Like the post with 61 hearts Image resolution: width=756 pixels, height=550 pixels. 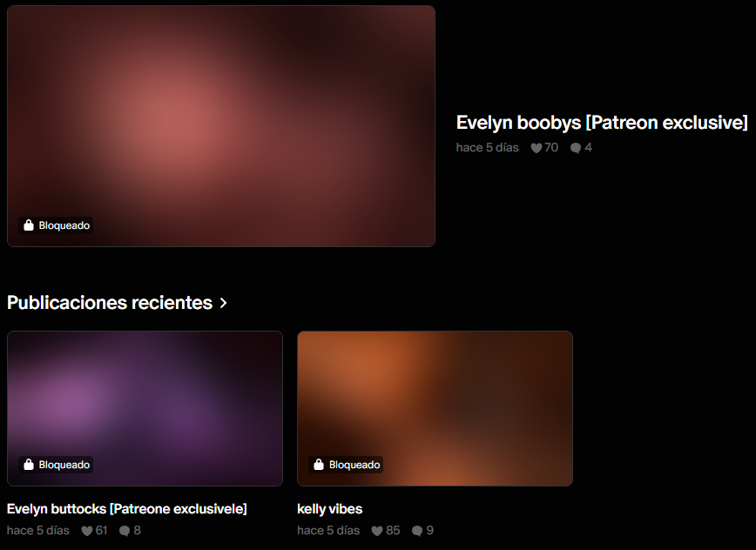coord(87,530)
